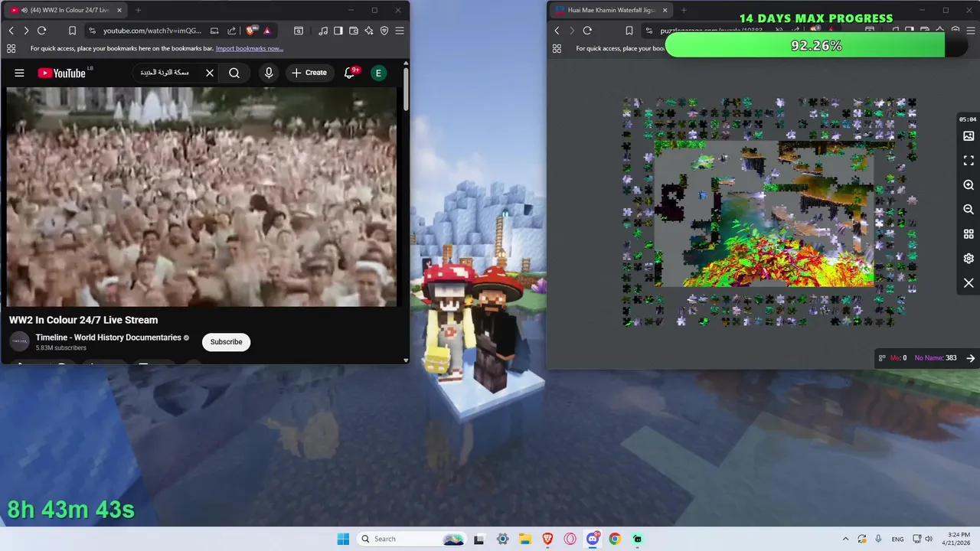Open Brave playlist music note icon
This screenshot has width=980, height=551.
[x=323, y=31]
